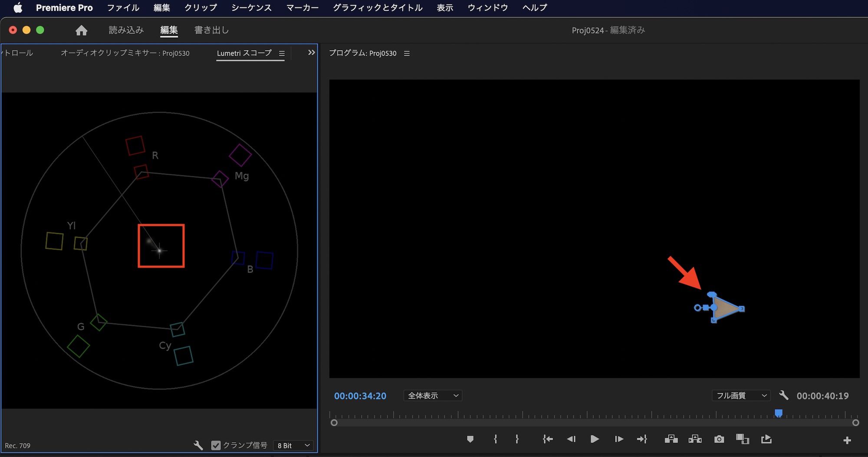The width and height of the screenshot is (868, 457).
Task: Jump to the In point
Action: 548,439
